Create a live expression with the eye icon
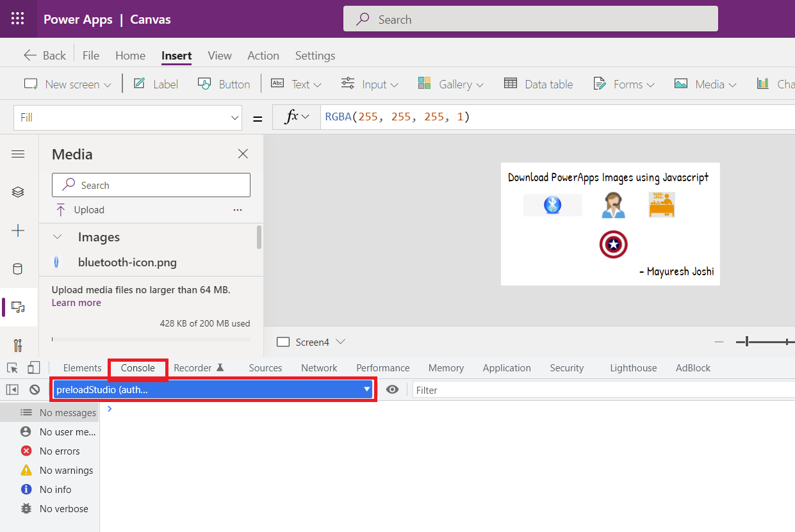Viewport: 795px width, 532px height. (x=393, y=389)
